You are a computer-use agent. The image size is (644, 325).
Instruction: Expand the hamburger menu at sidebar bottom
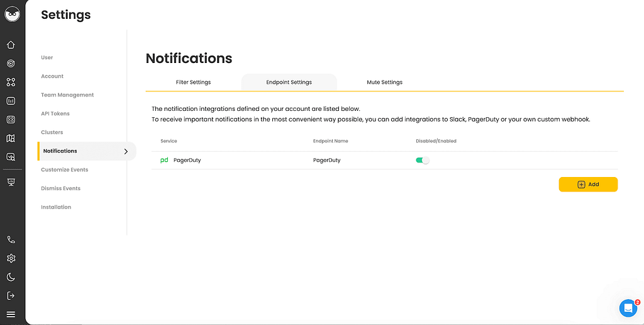(11, 314)
